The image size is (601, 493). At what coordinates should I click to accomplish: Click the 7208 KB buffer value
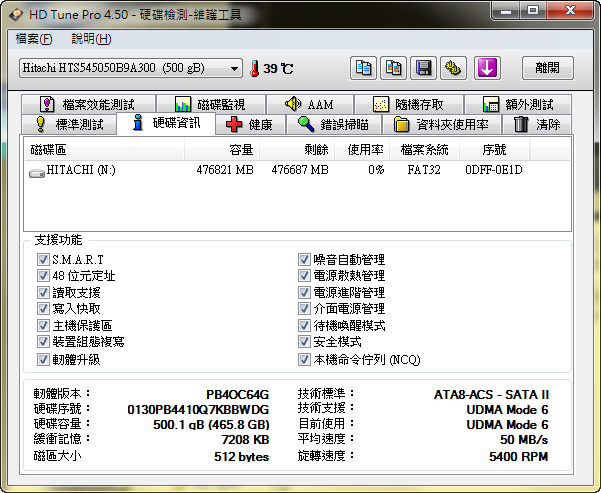245,440
